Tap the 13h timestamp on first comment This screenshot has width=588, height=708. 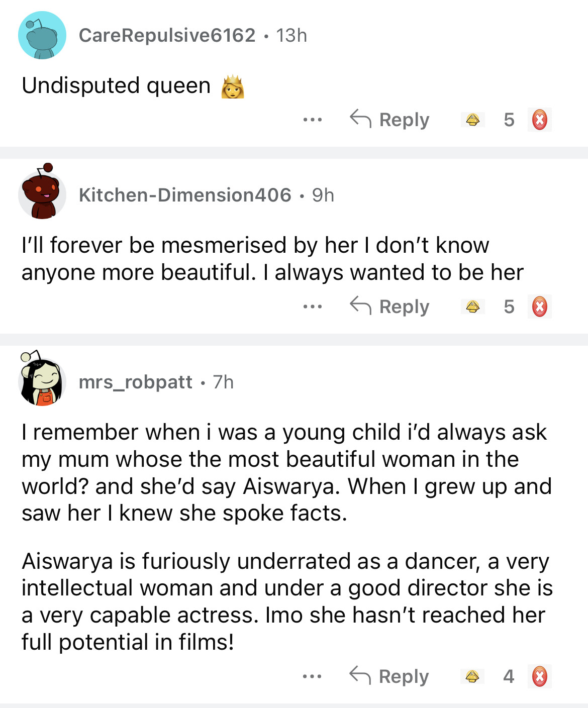click(x=291, y=35)
